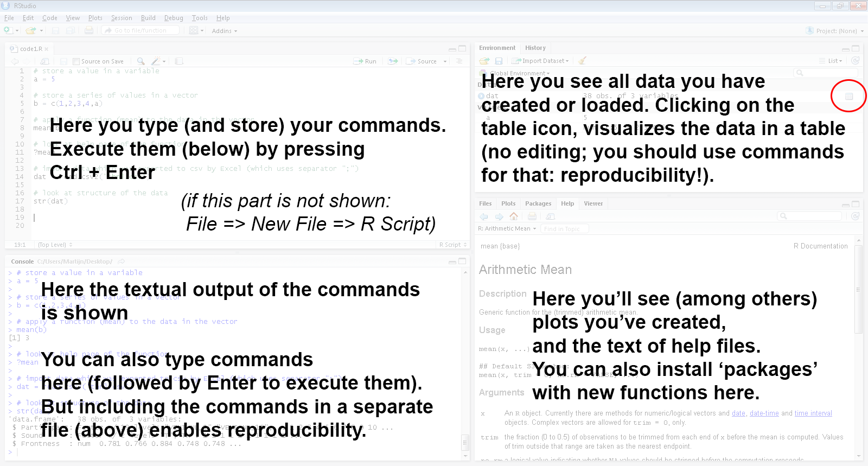Open the Code menu
This screenshot has height=466, width=868.
(50, 18)
